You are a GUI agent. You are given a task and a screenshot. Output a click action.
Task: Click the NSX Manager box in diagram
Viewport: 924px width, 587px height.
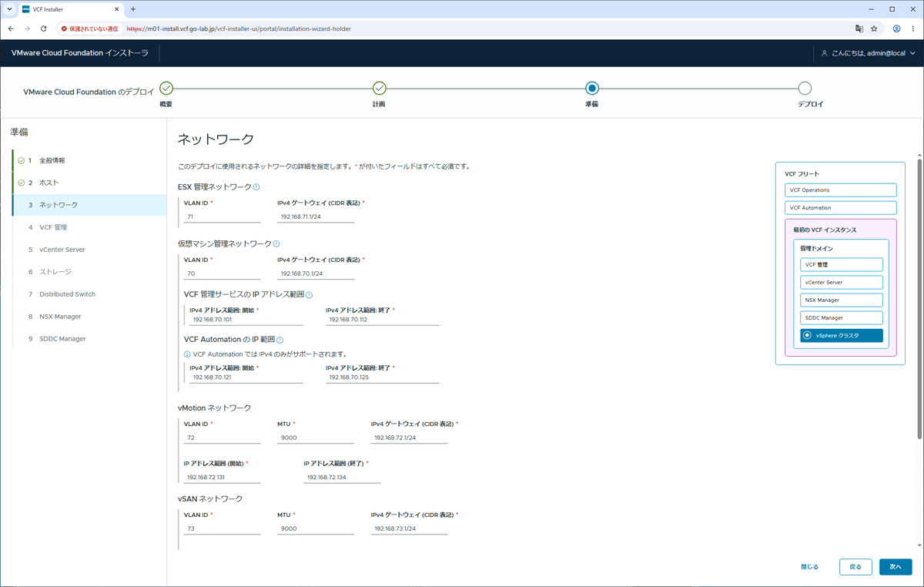coord(841,300)
